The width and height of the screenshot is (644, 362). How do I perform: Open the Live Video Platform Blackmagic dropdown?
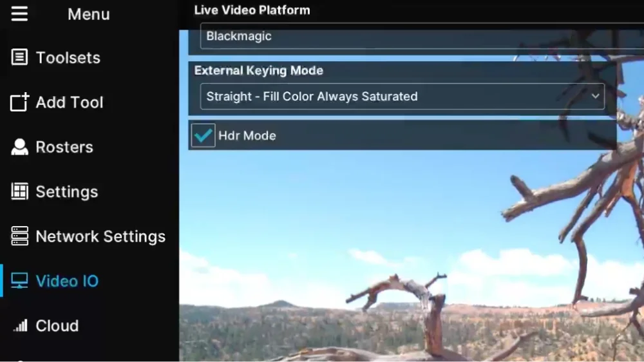419,37
